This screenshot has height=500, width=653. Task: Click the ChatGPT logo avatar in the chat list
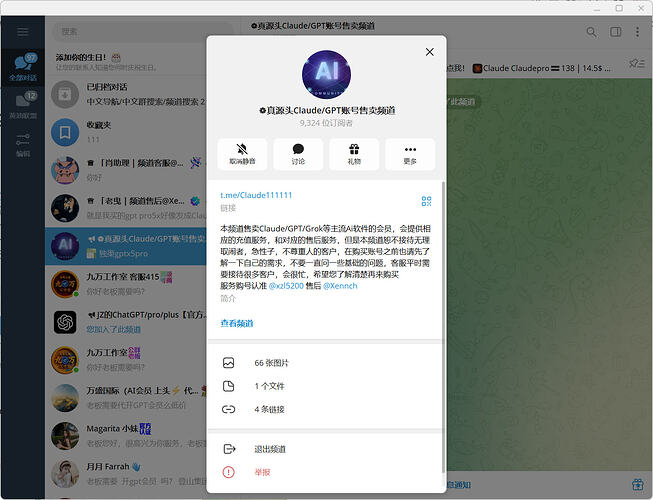pos(65,322)
